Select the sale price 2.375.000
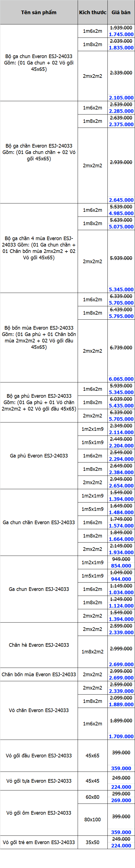 point(121,124)
